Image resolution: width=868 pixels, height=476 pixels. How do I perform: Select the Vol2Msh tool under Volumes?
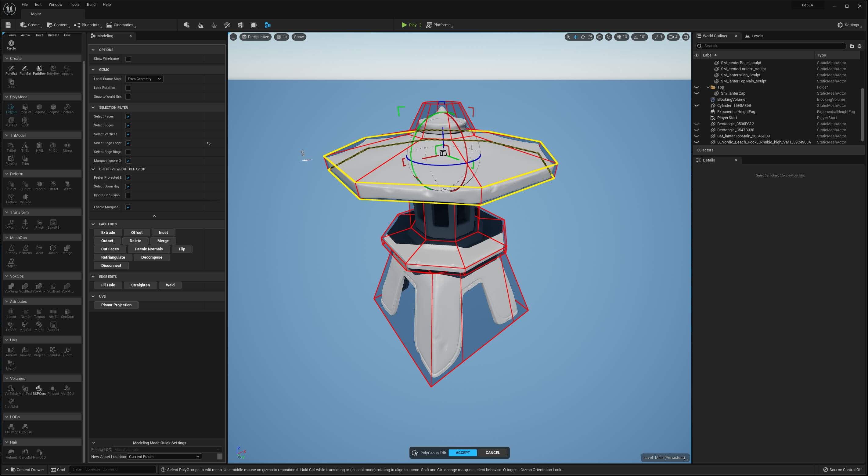click(x=11, y=389)
